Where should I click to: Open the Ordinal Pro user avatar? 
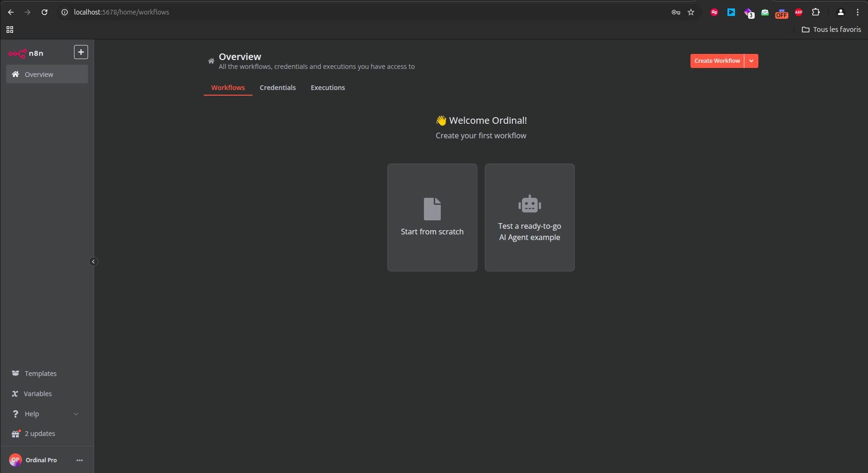15,460
